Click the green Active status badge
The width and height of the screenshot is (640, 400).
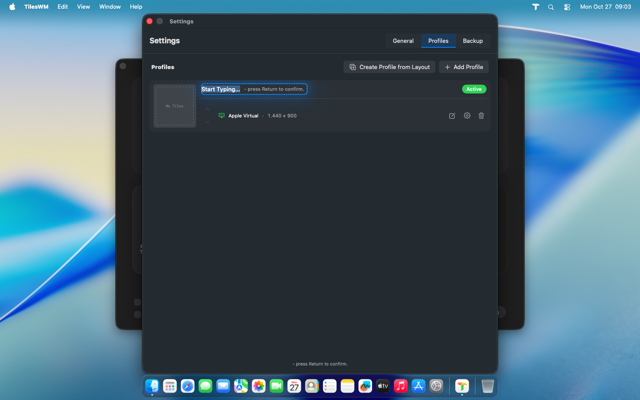tap(474, 89)
